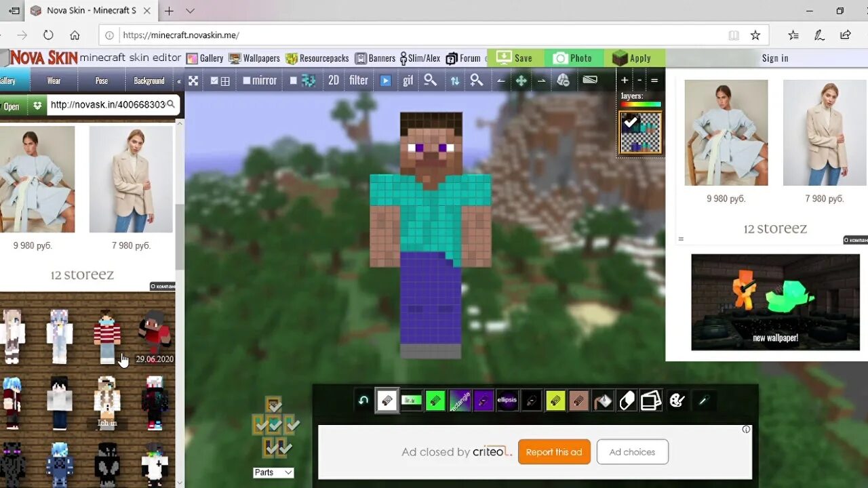Image resolution: width=868 pixels, height=488 pixels.
Task: Toggle fullscreen editor with the expand arrows icon
Action: tap(193, 81)
